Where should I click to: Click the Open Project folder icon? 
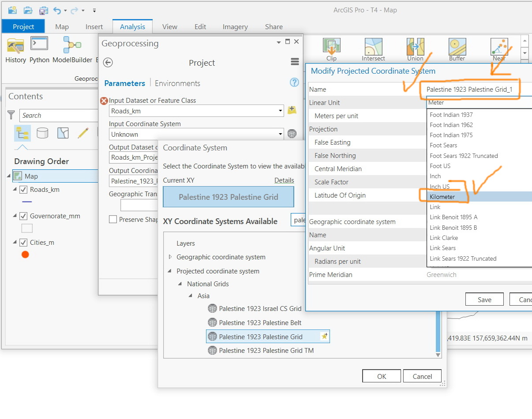28,10
